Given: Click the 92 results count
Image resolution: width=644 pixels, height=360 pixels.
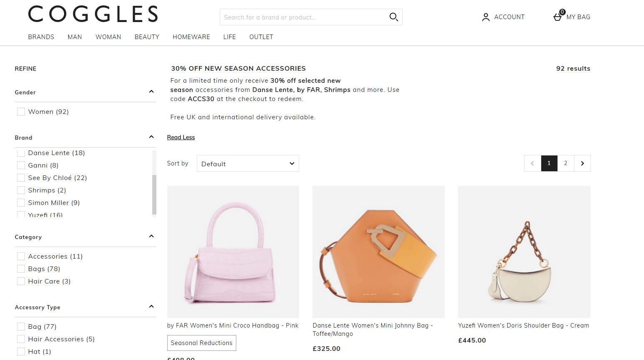Looking at the screenshot, I should tap(573, 69).
